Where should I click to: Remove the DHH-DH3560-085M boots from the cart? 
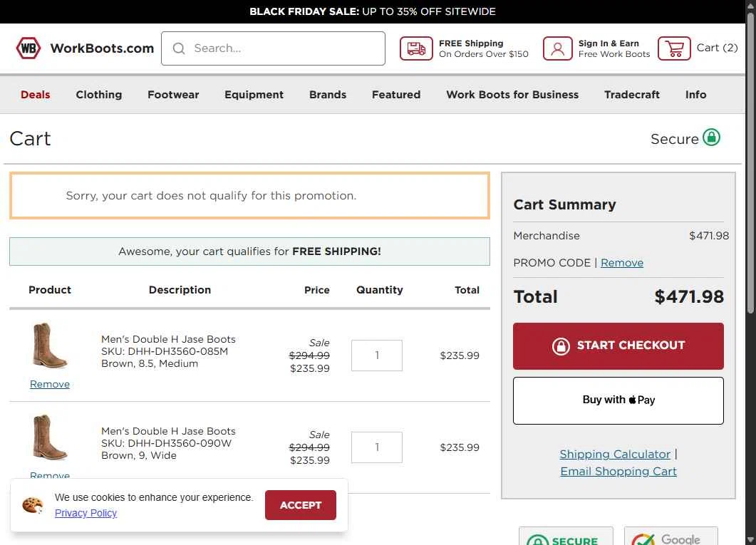50,384
